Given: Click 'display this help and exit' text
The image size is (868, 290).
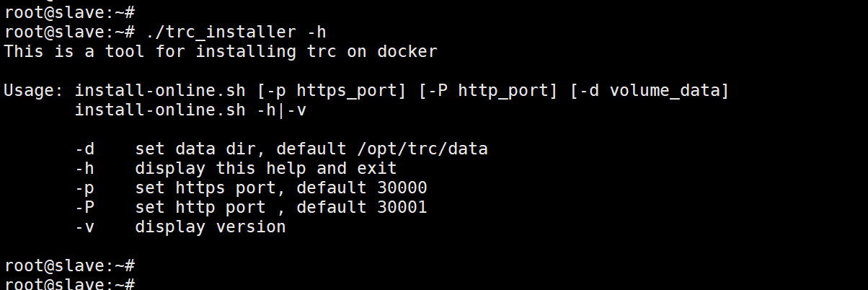Looking at the screenshot, I should (x=266, y=168).
